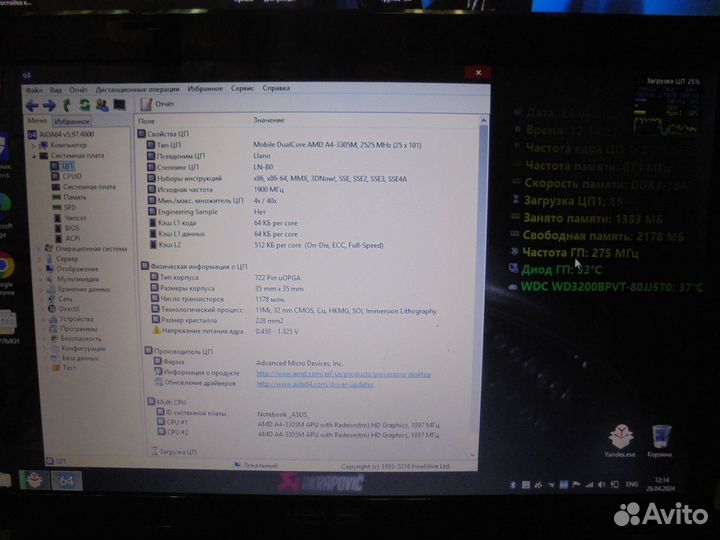
Task: Open the Сервис menu
Action: click(242, 88)
